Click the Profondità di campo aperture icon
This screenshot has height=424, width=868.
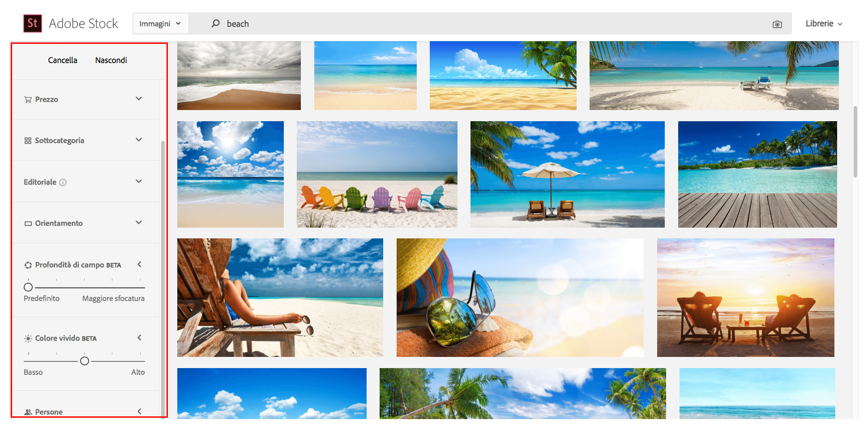pos(28,265)
